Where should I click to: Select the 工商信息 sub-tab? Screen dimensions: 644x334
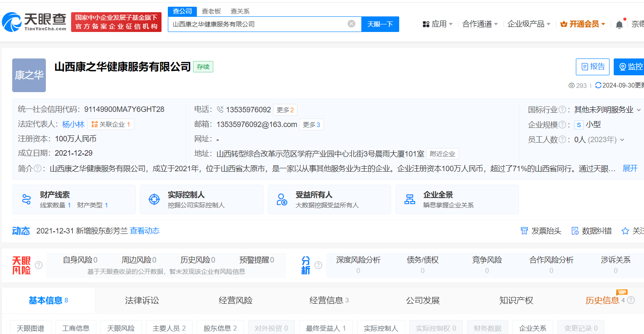click(x=76, y=328)
